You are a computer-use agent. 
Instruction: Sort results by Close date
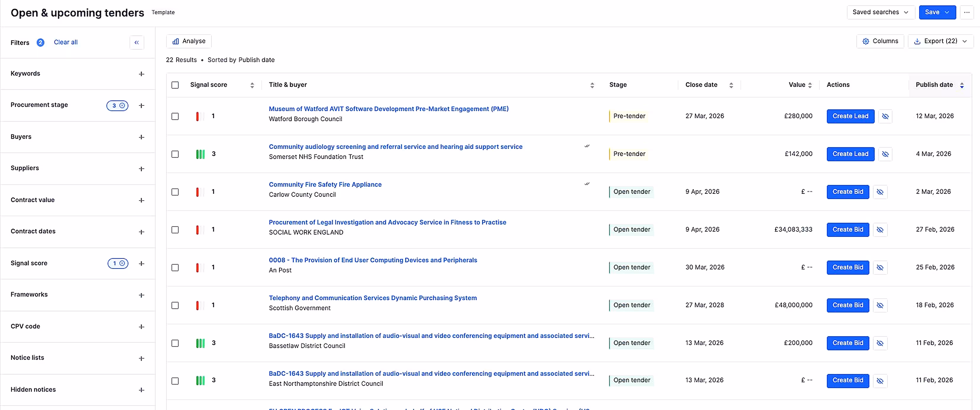731,85
